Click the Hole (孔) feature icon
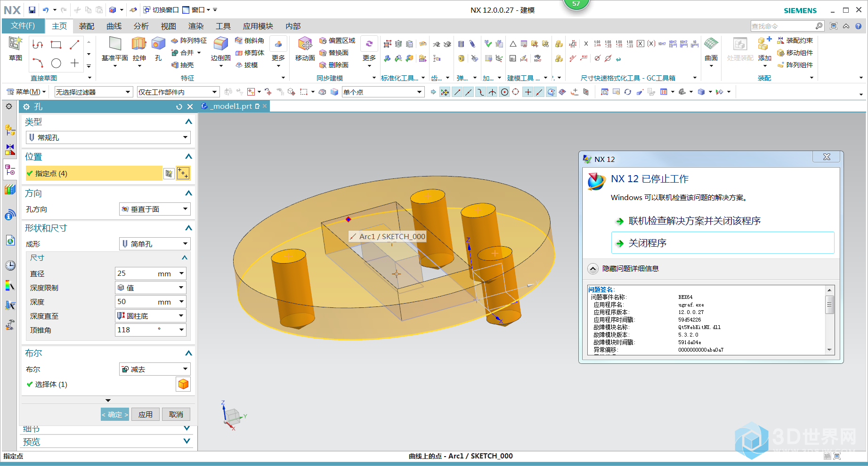Screen dimensions: 868x466 pyautogui.click(x=158, y=49)
